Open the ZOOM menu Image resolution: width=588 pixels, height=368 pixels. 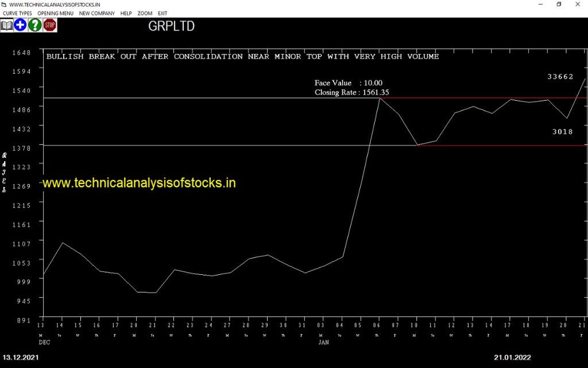pyautogui.click(x=145, y=13)
